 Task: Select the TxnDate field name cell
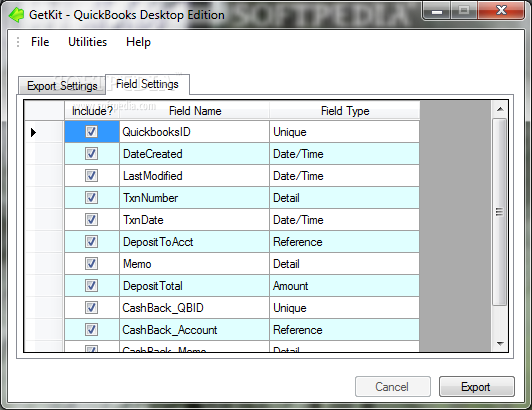point(194,220)
